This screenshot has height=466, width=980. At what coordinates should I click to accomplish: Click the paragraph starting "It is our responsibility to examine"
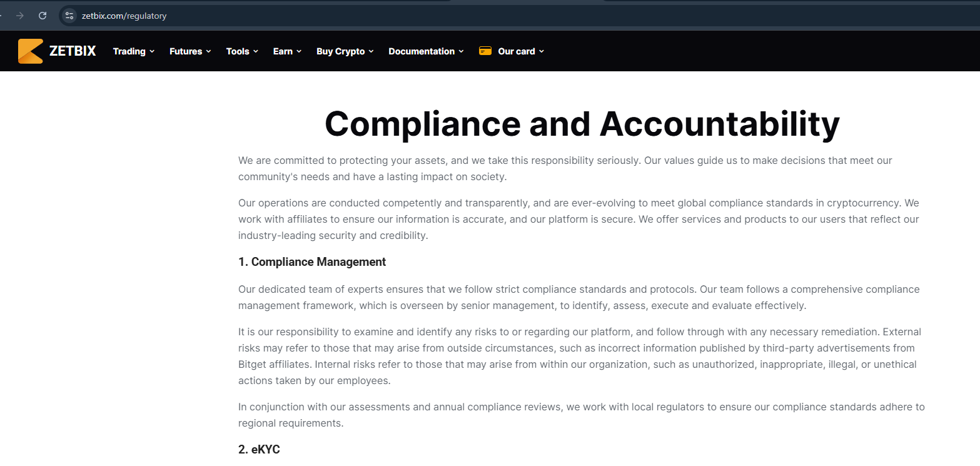click(579, 356)
